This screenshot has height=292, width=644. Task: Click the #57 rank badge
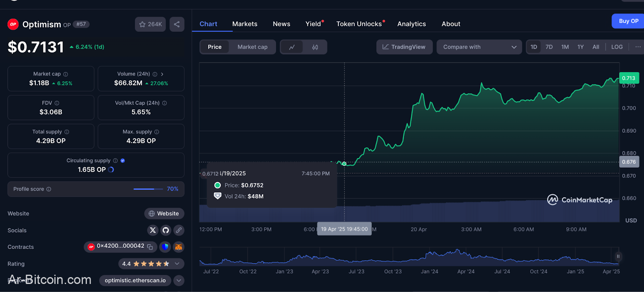pyautogui.click(x=81, y=24)
